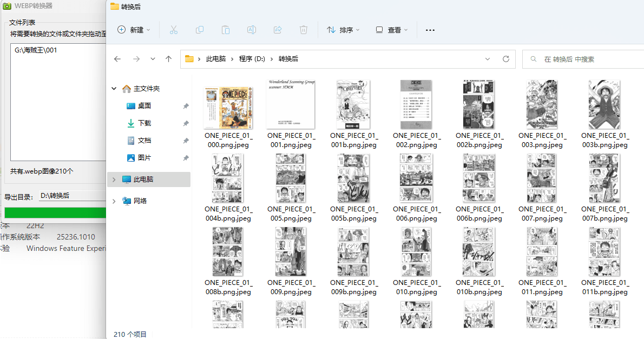Viewport: 644px width, 339px height.
Task: Select thumbnail ONE_PIECE_01_000.png.jpeg
Action: pyautogui.click(x=228, y=108)
